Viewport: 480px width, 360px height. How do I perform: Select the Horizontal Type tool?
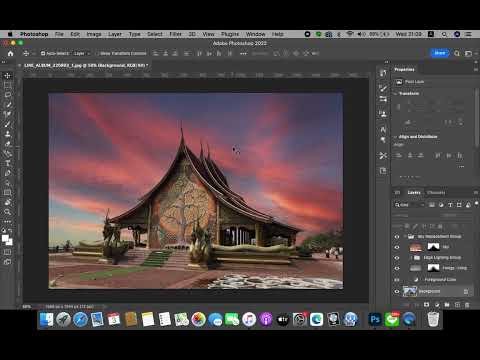point(7,163)
